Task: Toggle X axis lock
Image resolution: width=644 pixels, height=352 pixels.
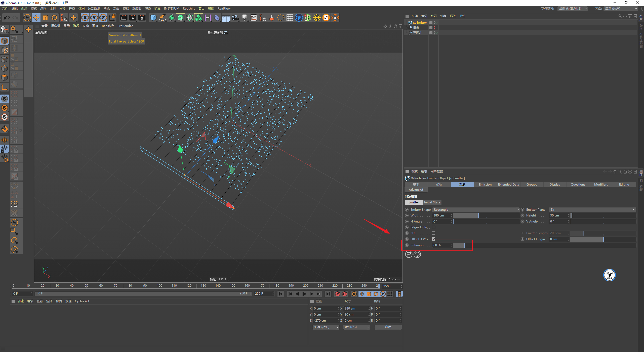Action: pyautogui.click(x=85, y=18)
